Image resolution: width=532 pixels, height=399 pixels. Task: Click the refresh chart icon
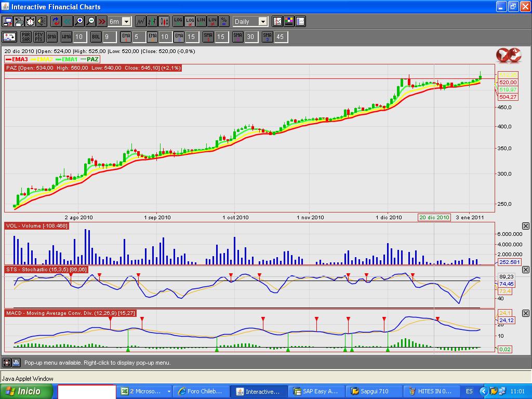56,21
